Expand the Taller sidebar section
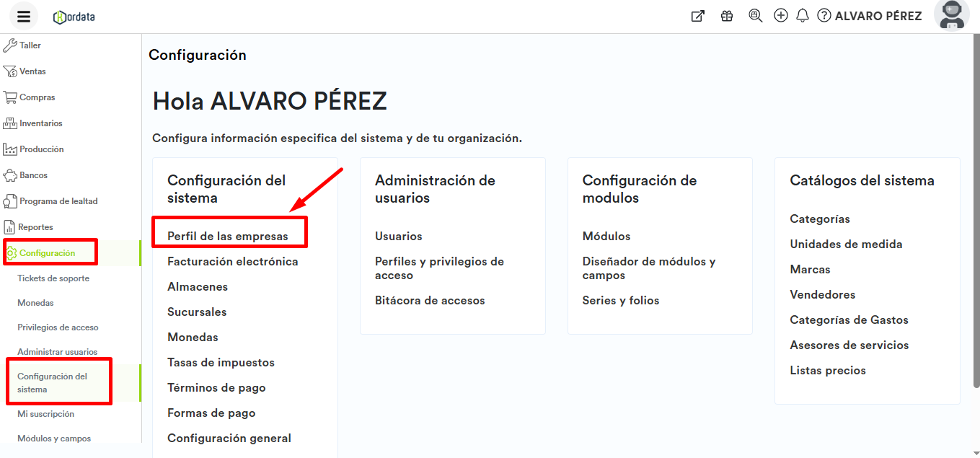Viewport: 980px width, 458px height. tap(30, 45)
